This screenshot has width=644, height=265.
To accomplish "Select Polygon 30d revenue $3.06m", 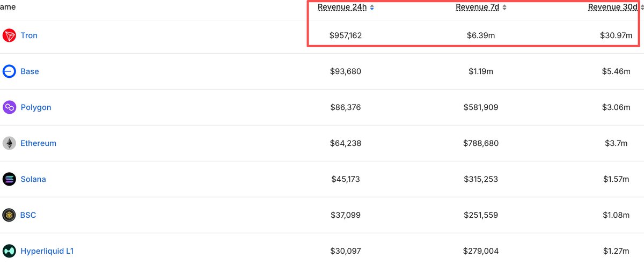I will tap(616, 107).
